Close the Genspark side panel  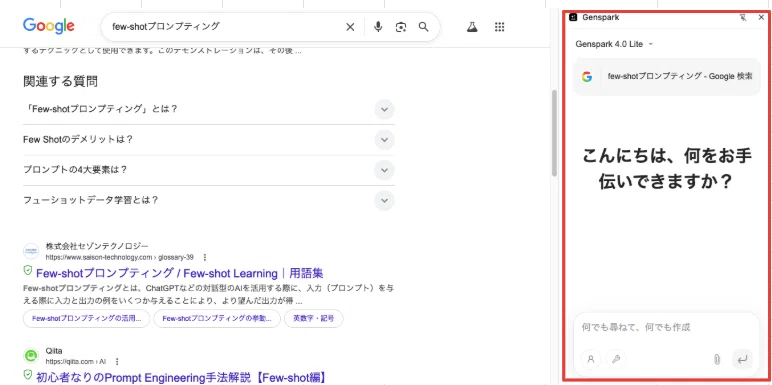[761, 17]
